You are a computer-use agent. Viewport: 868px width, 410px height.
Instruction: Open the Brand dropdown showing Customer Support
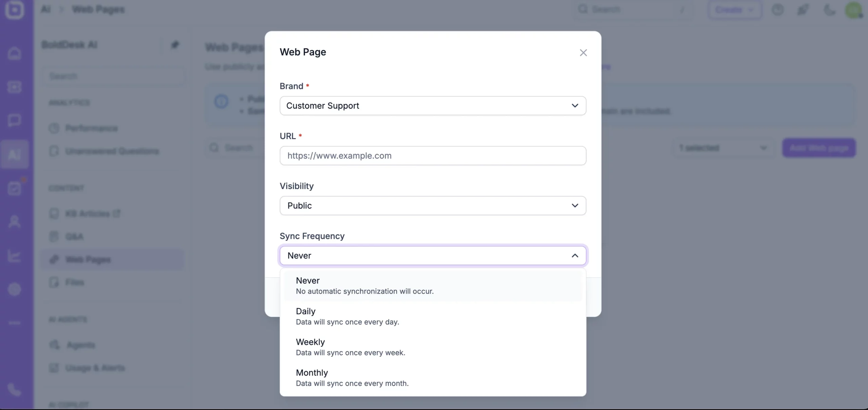433,106
